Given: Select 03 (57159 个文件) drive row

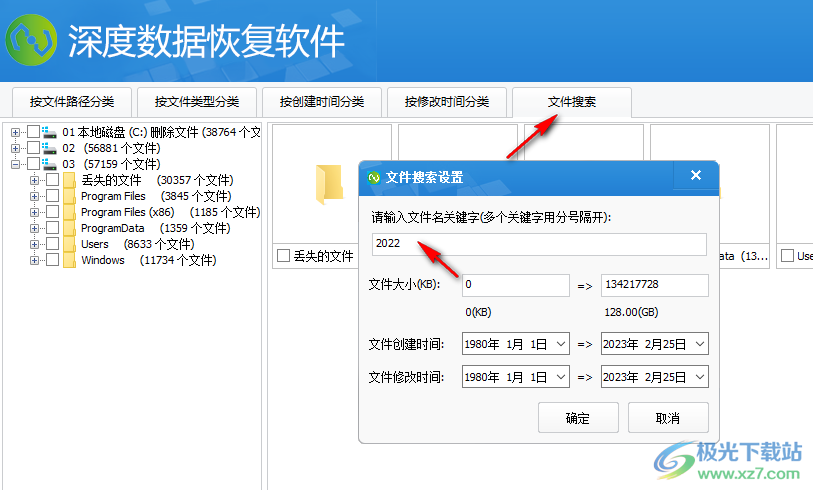Looking at the screenshot, I should coord(111,164).
